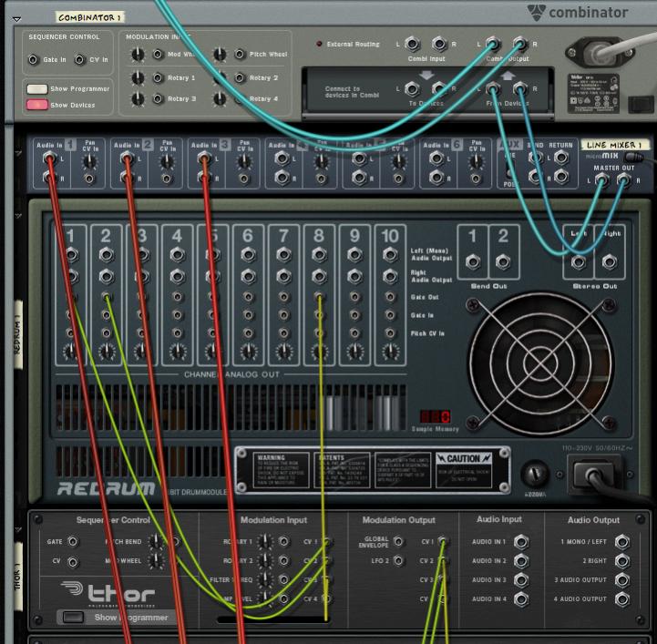657x644 pixels.
Task: Click Thor Audio In 1 jack
Action: pos(521,542)
